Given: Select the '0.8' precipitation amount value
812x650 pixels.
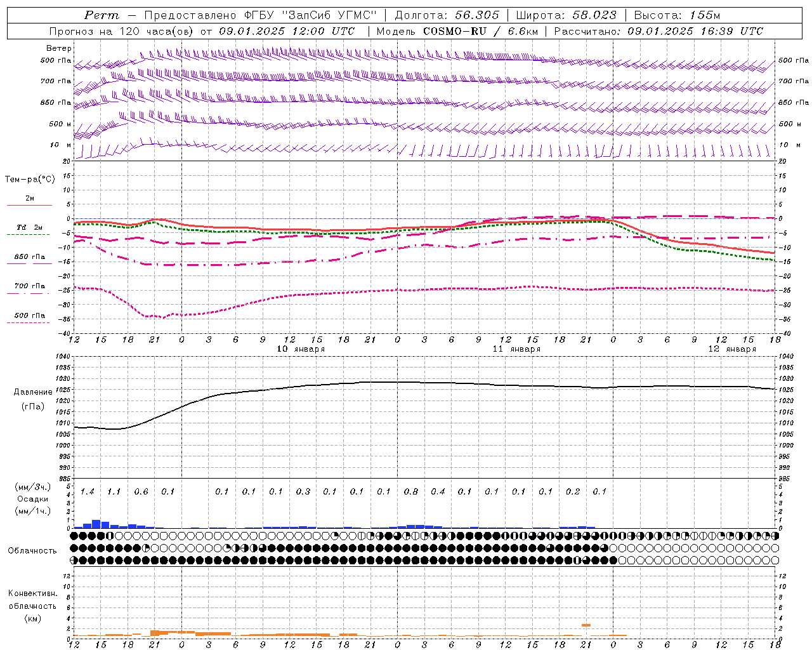Looking at the screenshot, I should click(411, 492).
